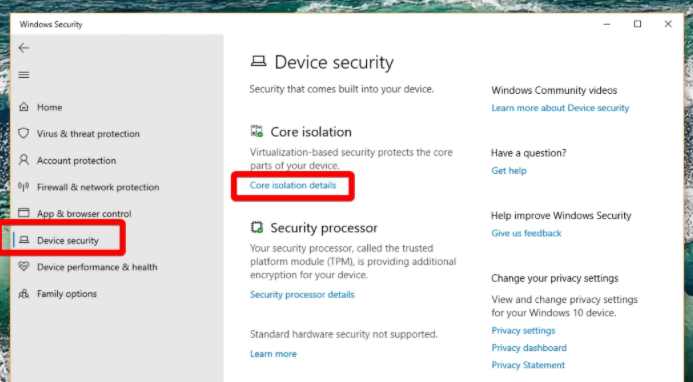Click the App & browser control window icon
Viewport: 693px width, 382px height.
coord(24,213)
